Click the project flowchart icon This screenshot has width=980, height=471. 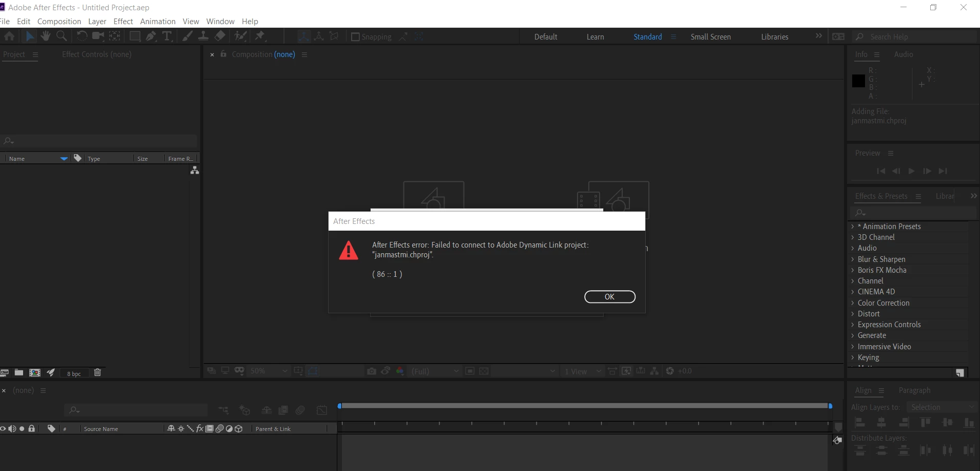click(x=195, y=170)
